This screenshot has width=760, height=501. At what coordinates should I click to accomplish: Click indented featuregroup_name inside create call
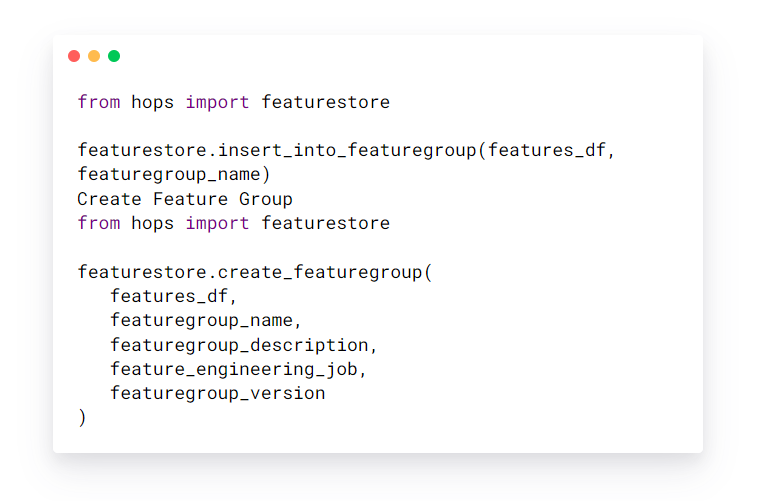(x=202, y=321)
